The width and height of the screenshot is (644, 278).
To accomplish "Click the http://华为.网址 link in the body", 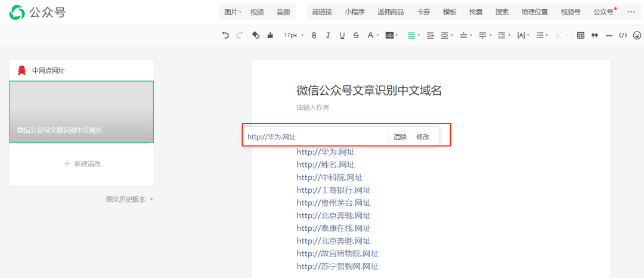I will 326,152.
